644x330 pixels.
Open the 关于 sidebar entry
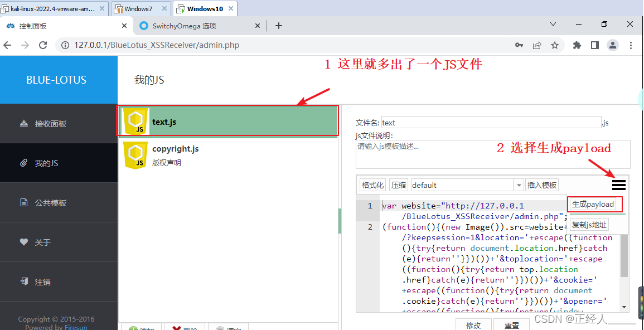coord(59,242)
